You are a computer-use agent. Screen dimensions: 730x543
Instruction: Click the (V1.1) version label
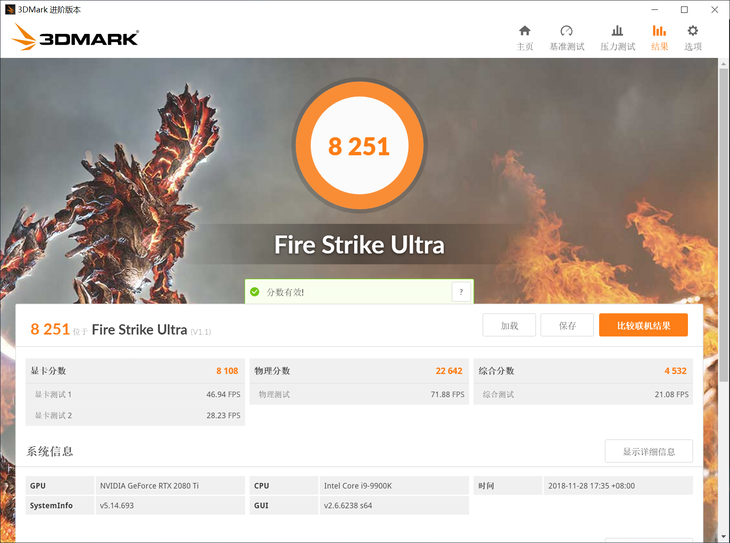point(201,332)
